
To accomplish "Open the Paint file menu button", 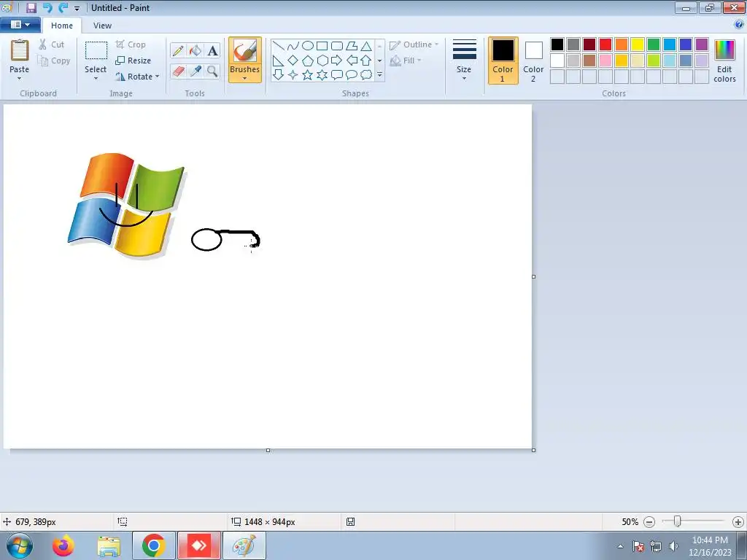I will [20, 25].
